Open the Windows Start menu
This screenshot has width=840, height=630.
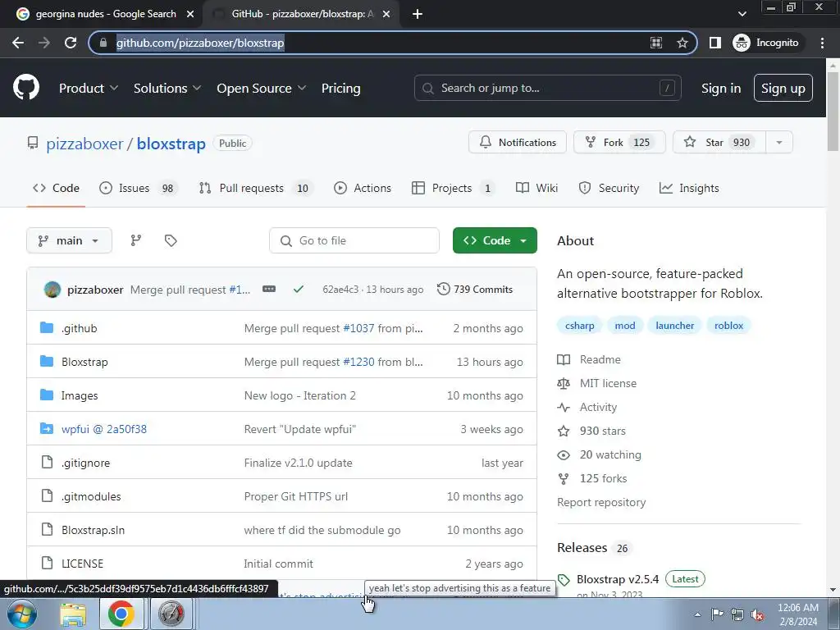[22, 614]
